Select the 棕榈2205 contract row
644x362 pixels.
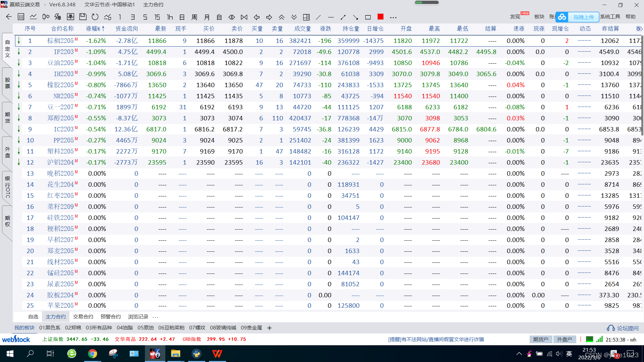328,41
